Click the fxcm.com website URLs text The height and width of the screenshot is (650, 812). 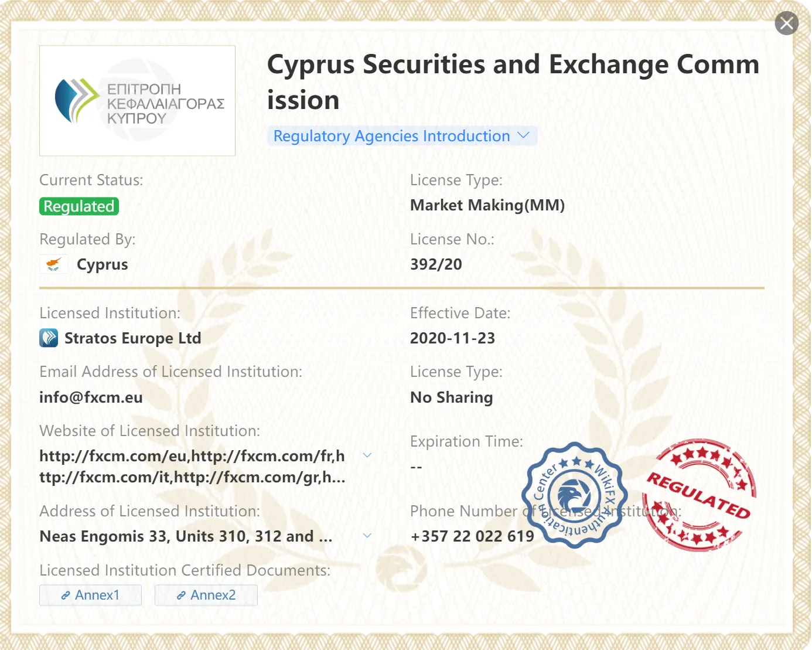click(192, 467)
